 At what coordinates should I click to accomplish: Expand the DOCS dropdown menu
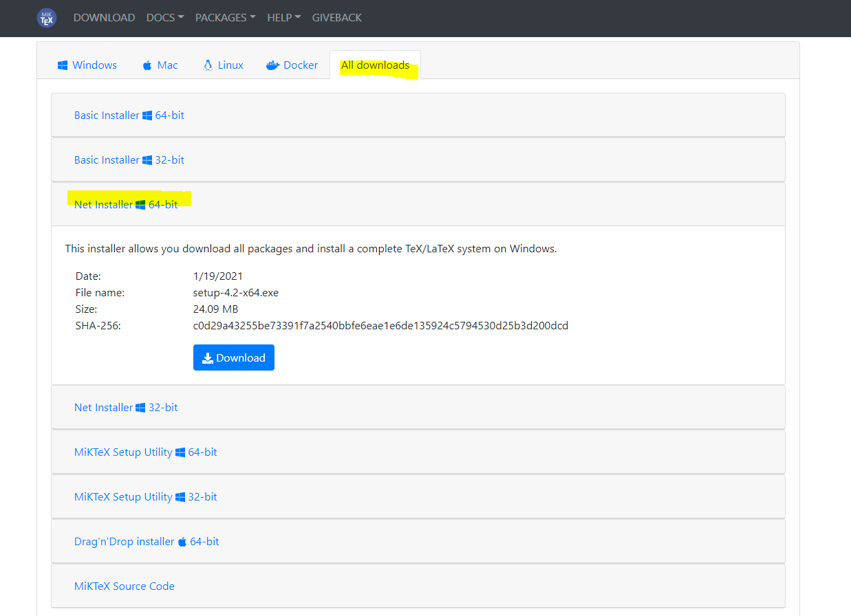[x=165, y=18]
